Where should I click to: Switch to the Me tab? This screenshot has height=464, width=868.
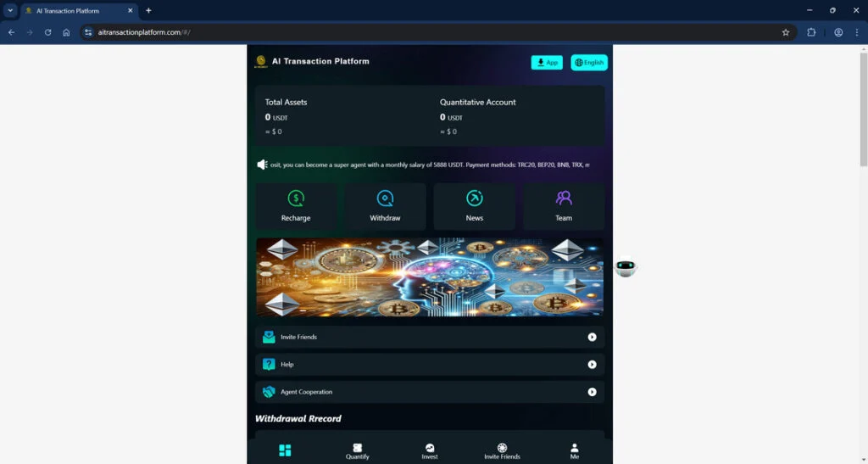[575, 451]
